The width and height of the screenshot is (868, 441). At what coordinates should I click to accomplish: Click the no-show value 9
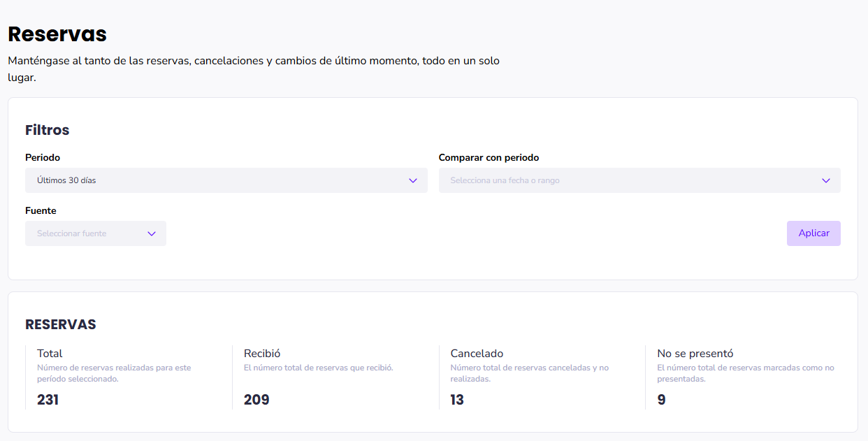[661, 400]
